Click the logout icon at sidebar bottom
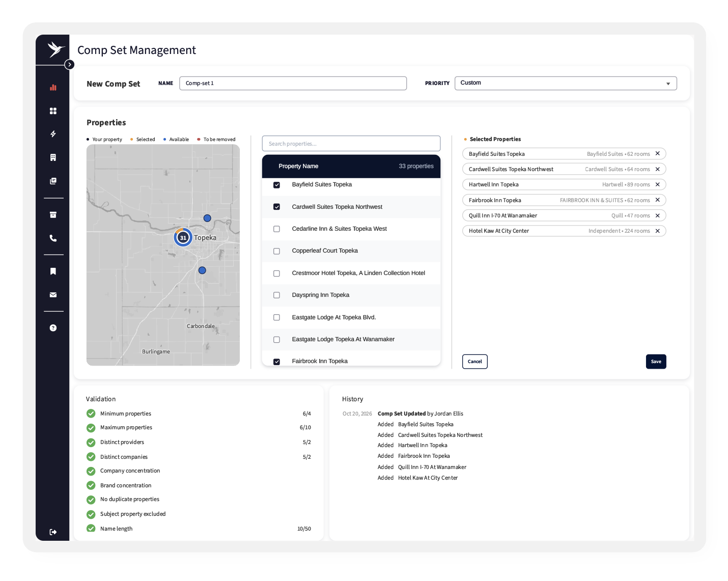728x581 pixels. pyautogui.click(x=53, y=532)
